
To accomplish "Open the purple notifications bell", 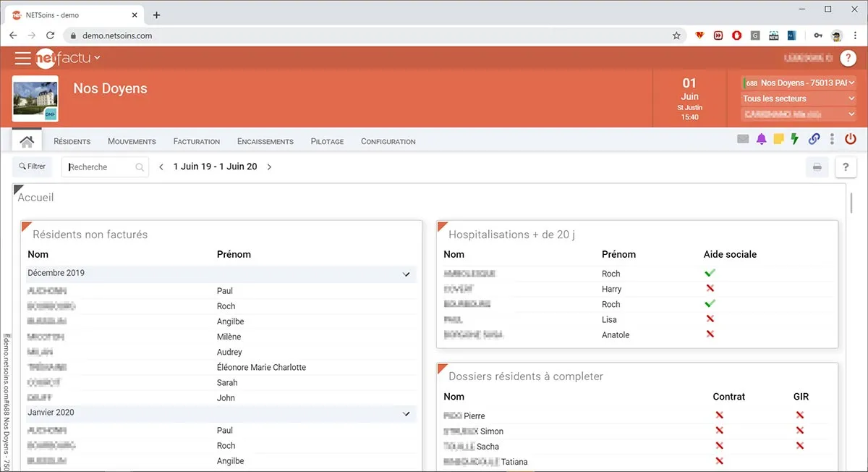I will pyautogui.click(x=761, y=140).
